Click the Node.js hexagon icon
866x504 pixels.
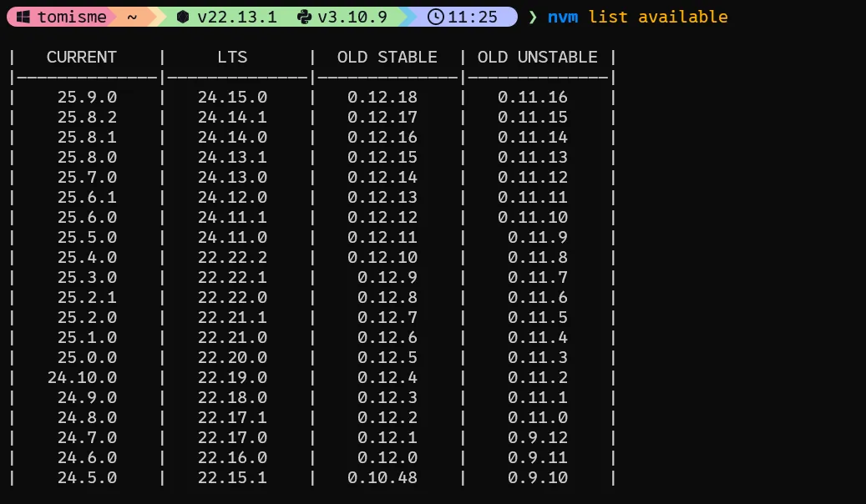183,18
